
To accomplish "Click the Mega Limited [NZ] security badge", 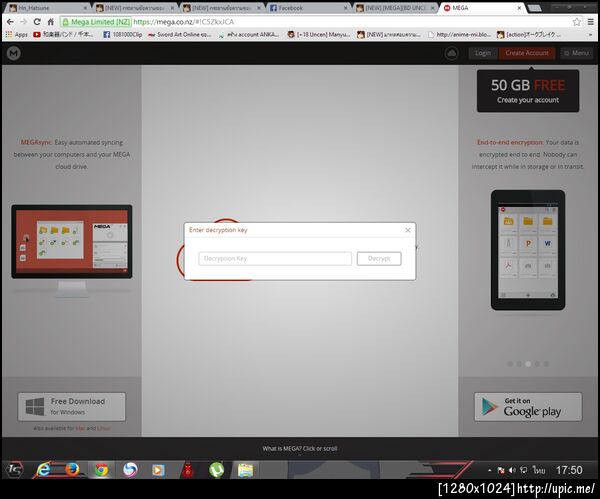I will (x=96, y=22).
